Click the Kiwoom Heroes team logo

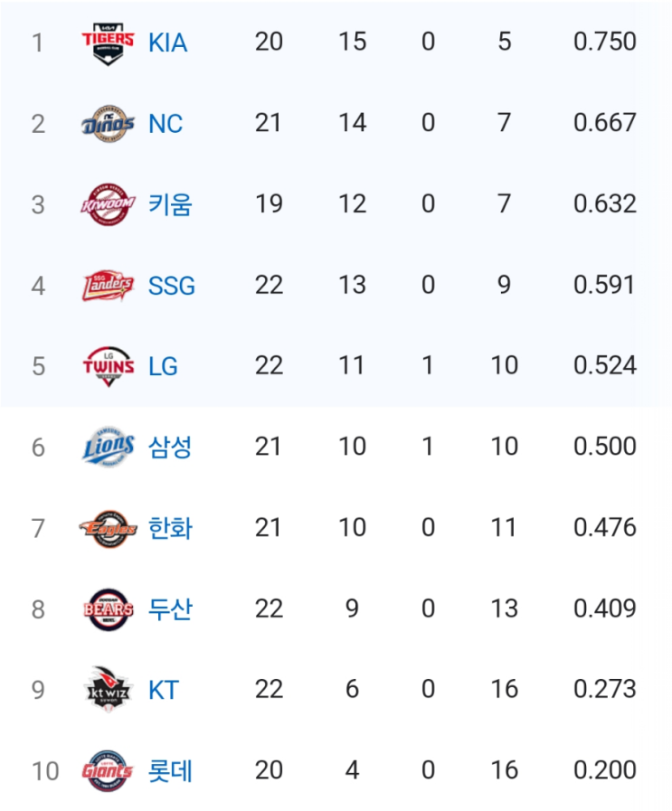109,204
